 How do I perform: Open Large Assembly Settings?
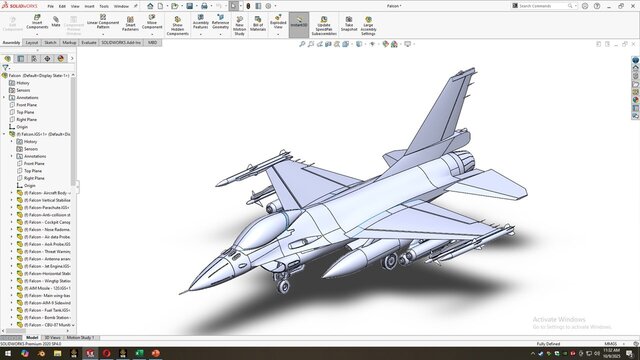[368, 26]
